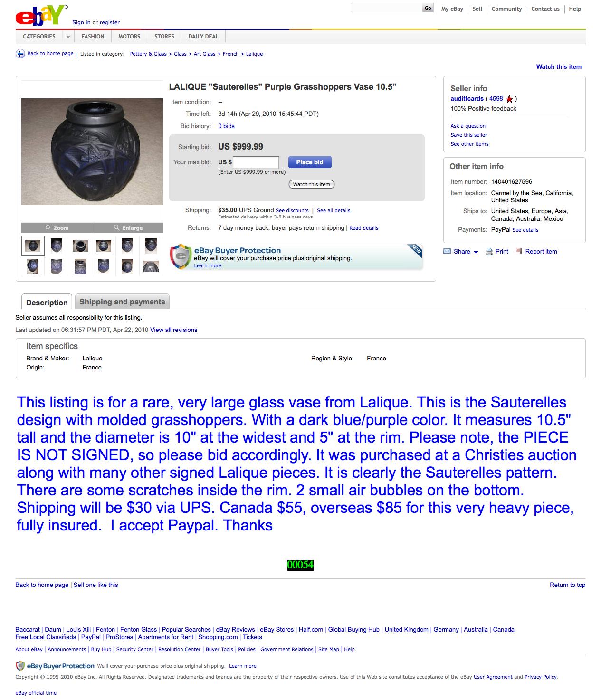601x700 pixels.
Task: Click the search Go button
Action: [428, 8]
